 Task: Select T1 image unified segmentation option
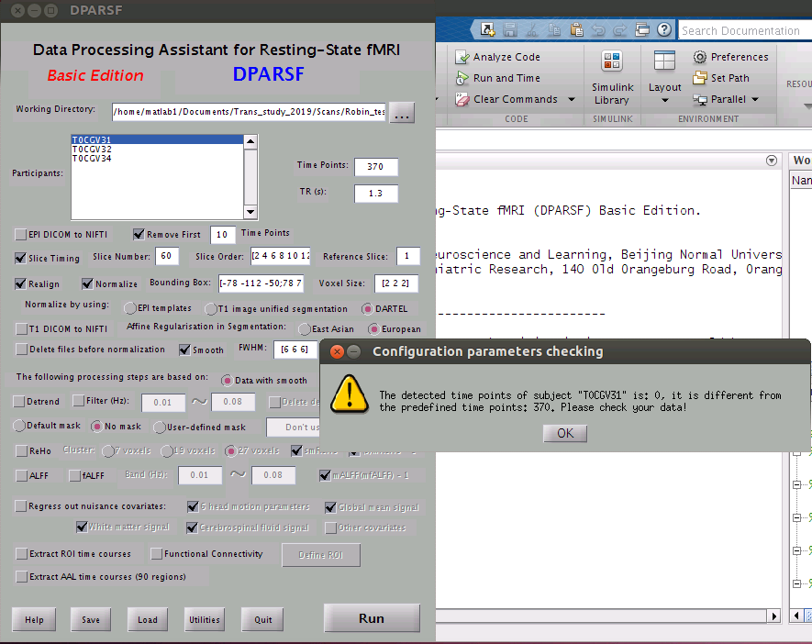(x=211, y=309)
